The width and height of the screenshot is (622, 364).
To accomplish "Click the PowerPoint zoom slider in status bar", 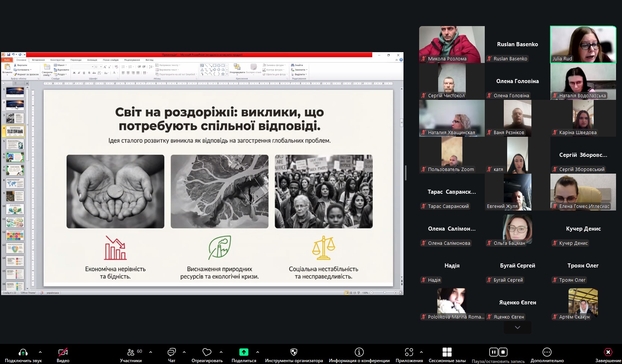I will (x=385, y=293).
